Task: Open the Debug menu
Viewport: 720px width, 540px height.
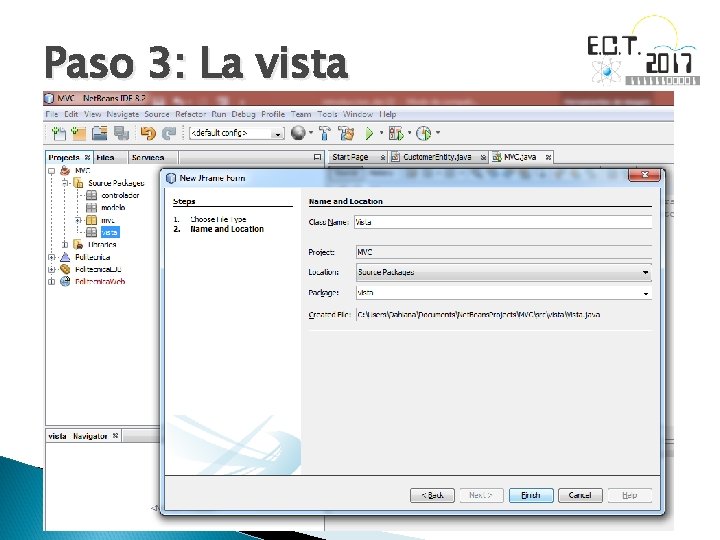Action: pos(243,114)
